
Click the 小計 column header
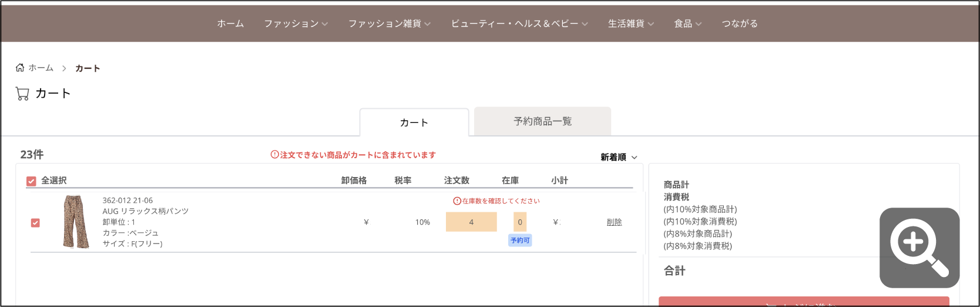[x=559, y=181]
